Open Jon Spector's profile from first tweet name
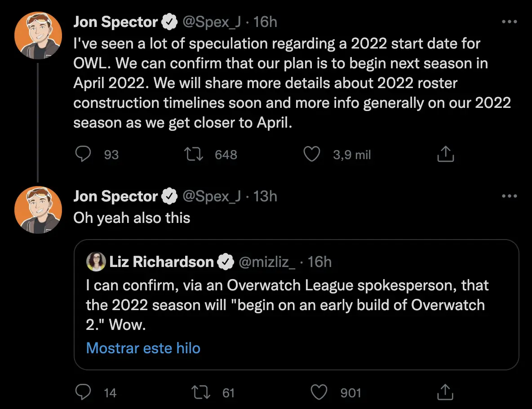The height and width of the screenshot is (409, 532). [x=115, y=22]
